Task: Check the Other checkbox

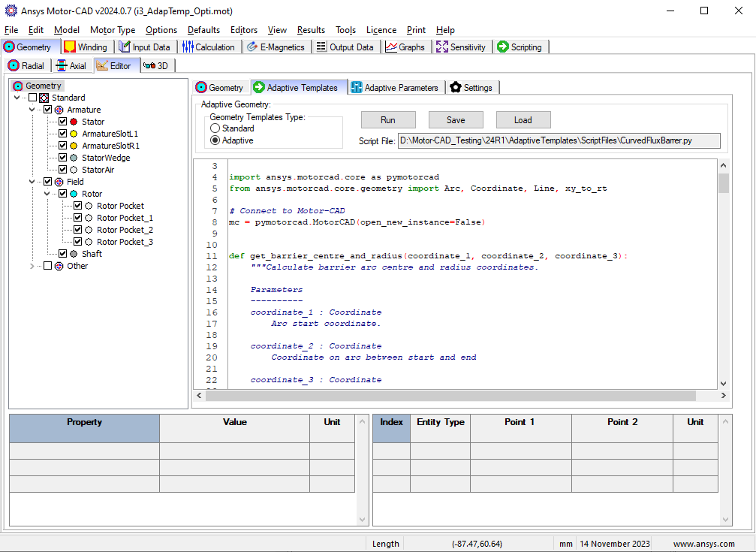Action: pyautogui.click(x=48, y=266)
